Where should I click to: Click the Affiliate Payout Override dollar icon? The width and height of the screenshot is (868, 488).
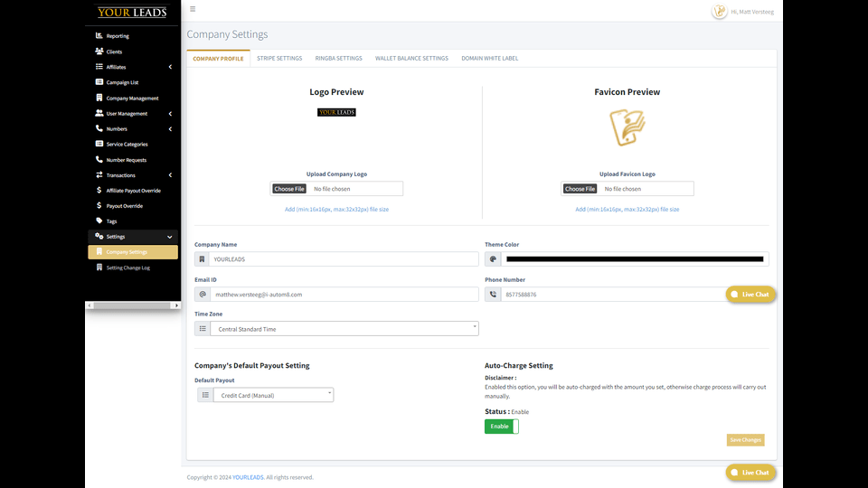pos(99,190)
